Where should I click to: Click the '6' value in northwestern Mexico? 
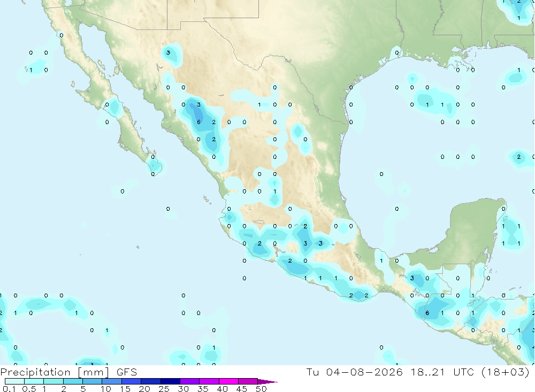pyautogui.click(x=198, y=122)
